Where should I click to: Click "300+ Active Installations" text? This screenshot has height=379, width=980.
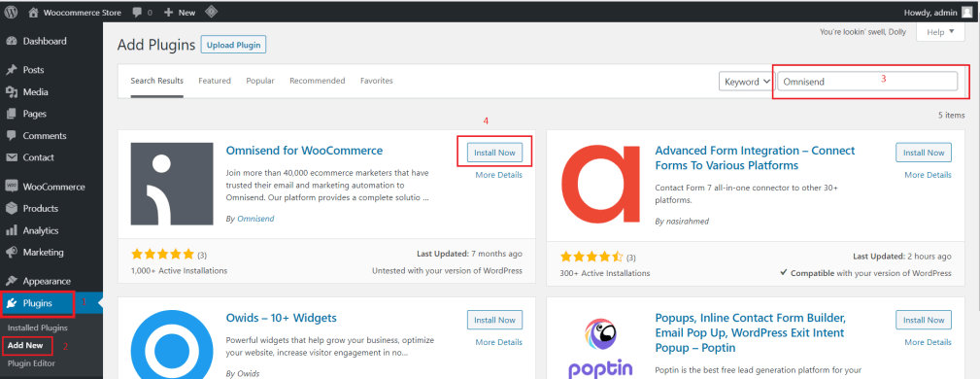605,273
